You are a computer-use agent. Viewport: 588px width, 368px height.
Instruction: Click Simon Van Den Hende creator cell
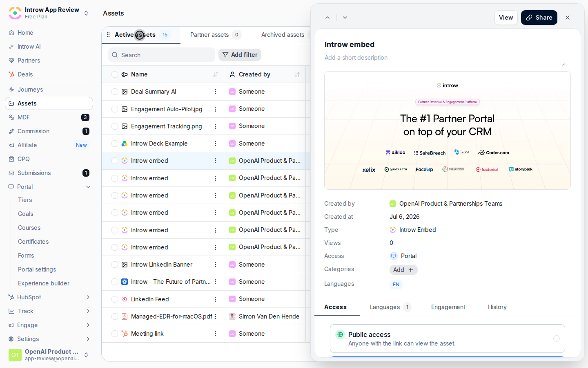click(x=265, y=316)
